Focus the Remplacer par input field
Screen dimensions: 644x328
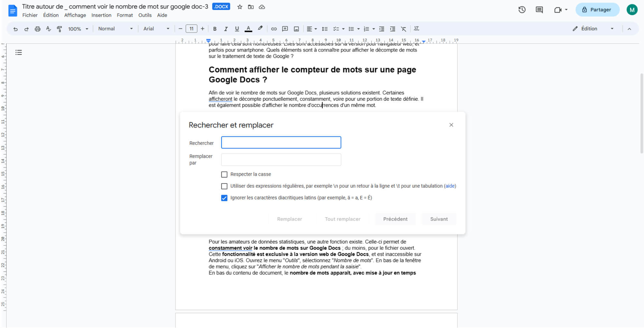click(281, 160)
